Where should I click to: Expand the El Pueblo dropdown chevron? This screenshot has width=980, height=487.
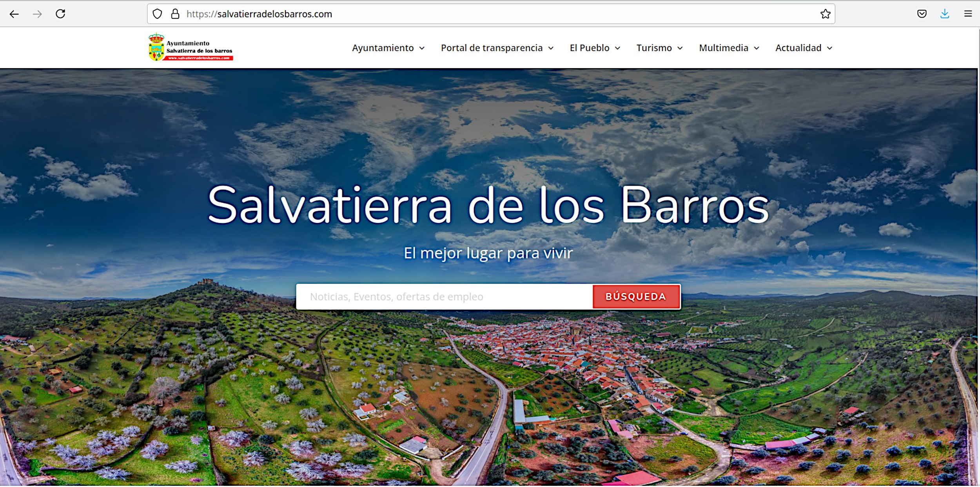click(x=618, y=48)
